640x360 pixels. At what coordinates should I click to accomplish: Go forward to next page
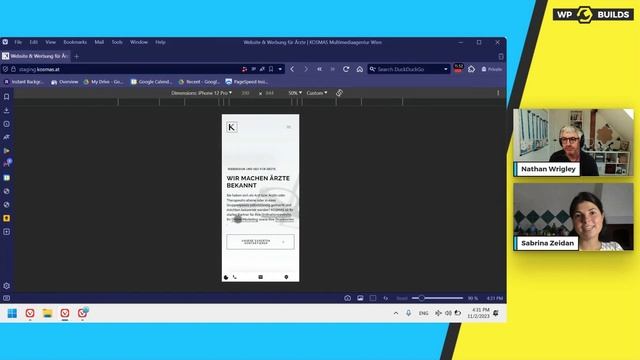click(x=306, y=69)
